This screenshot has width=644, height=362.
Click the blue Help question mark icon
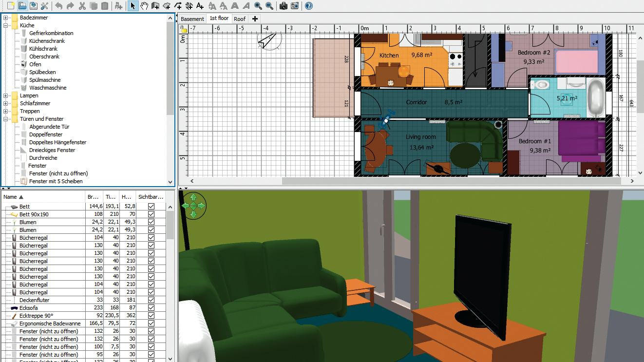pyautogui.click(x=308, y=6)
